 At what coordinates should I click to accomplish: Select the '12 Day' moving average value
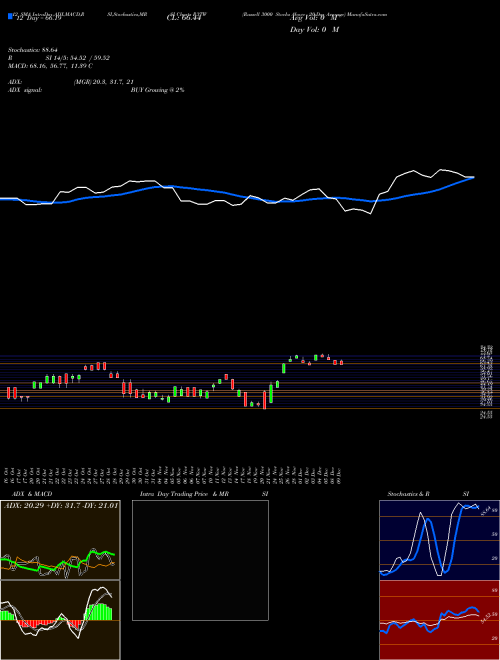point(37,18)
